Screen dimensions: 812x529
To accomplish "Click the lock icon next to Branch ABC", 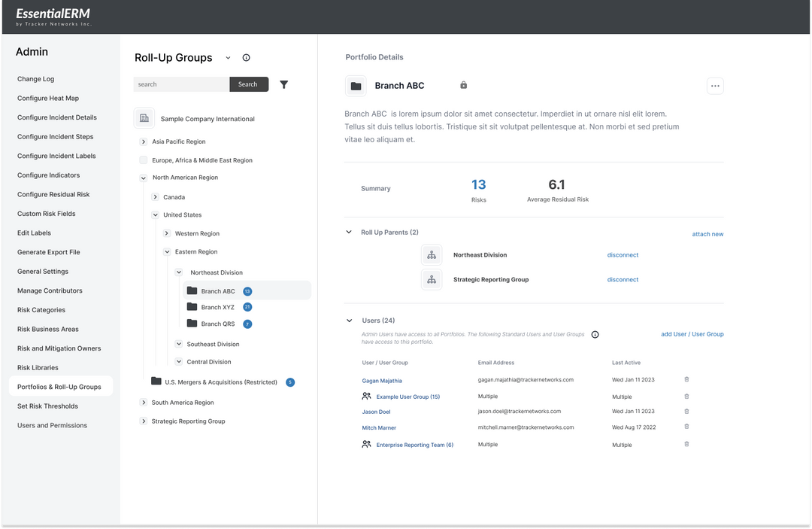I will 463,85.
